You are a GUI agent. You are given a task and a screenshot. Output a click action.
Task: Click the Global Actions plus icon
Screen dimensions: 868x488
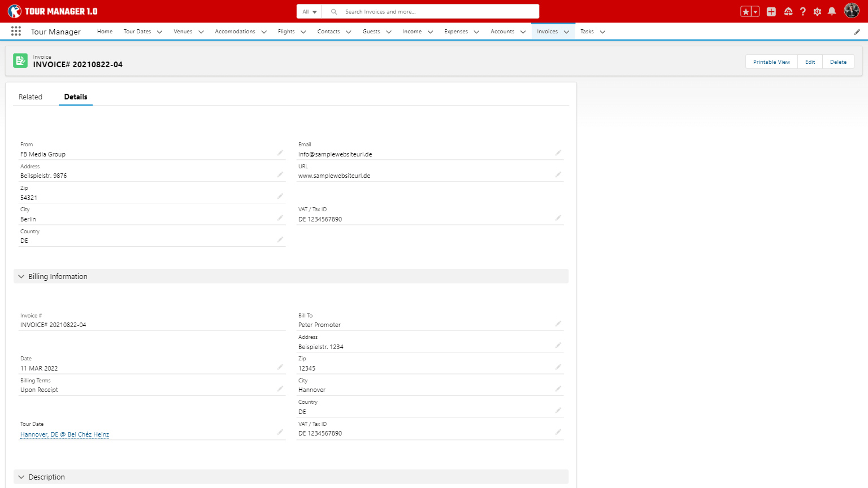(x=771, y=11)
